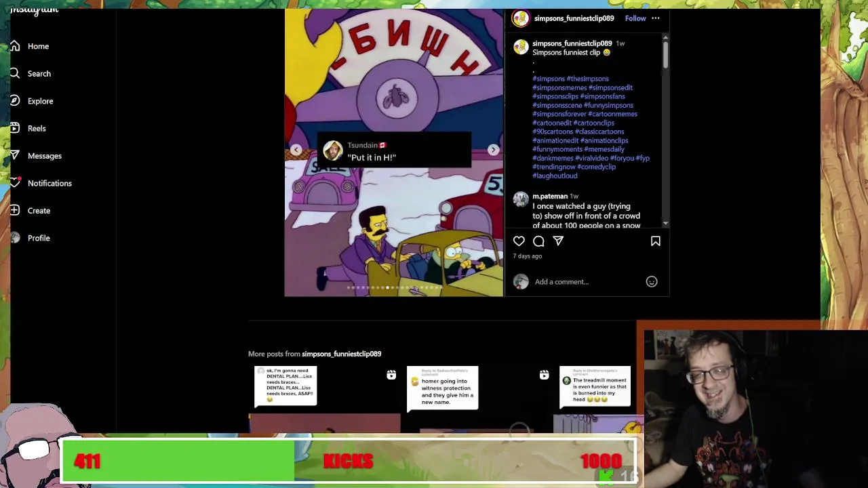Click the Home house icon
The height and width of the screenshot is (488, 868).
14,46
